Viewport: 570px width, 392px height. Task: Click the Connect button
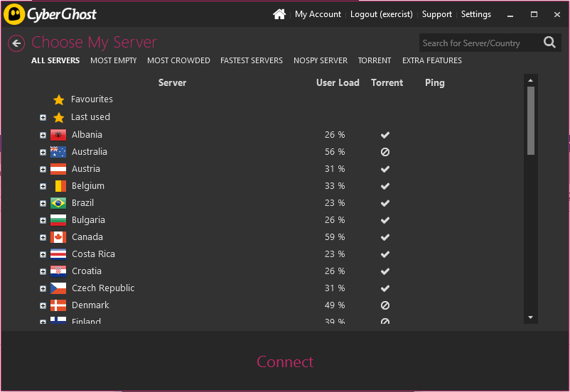pyautogui.click(x=284, y=362)
